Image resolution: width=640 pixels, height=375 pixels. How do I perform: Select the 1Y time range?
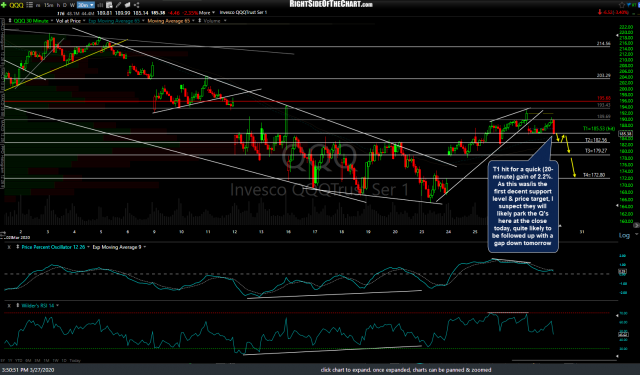[10, 361]
